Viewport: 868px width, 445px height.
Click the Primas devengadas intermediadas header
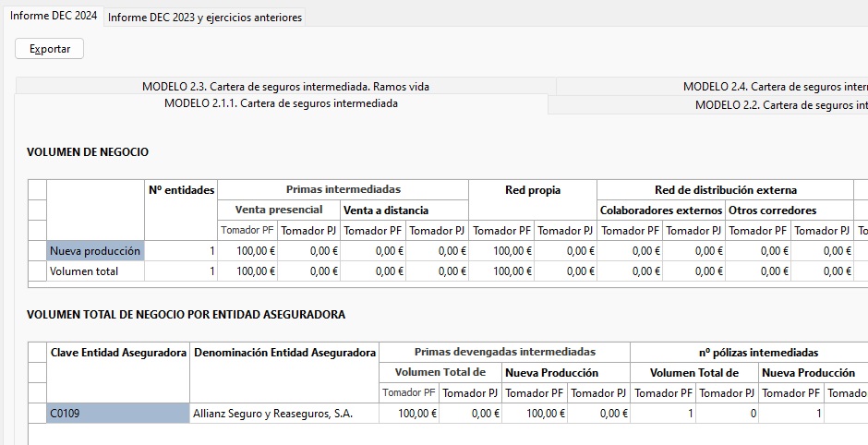click(505, 352)
